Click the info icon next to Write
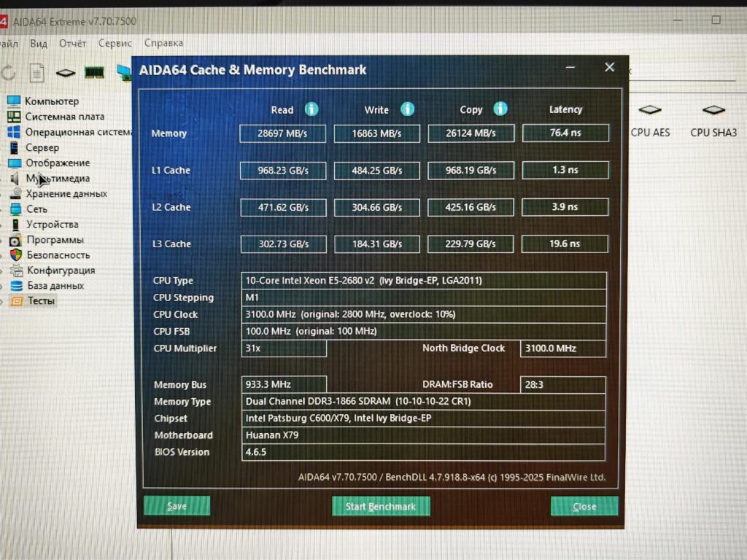 (407, 109)
